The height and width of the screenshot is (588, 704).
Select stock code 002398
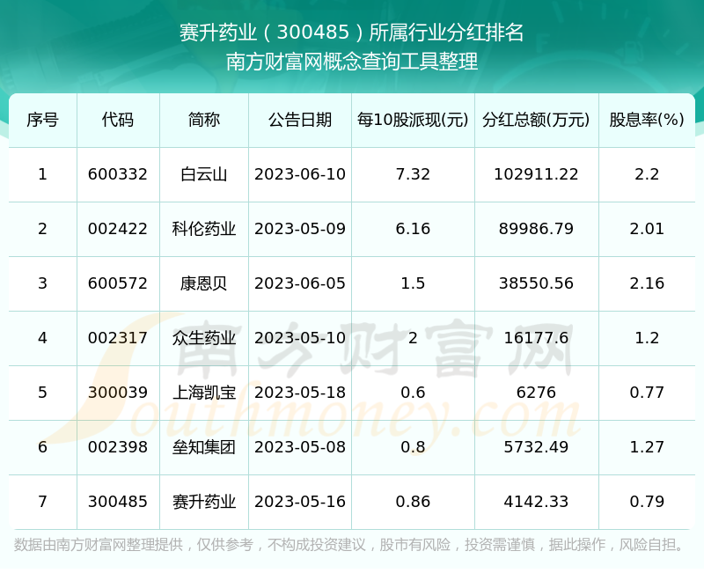[x=118, y=447]
